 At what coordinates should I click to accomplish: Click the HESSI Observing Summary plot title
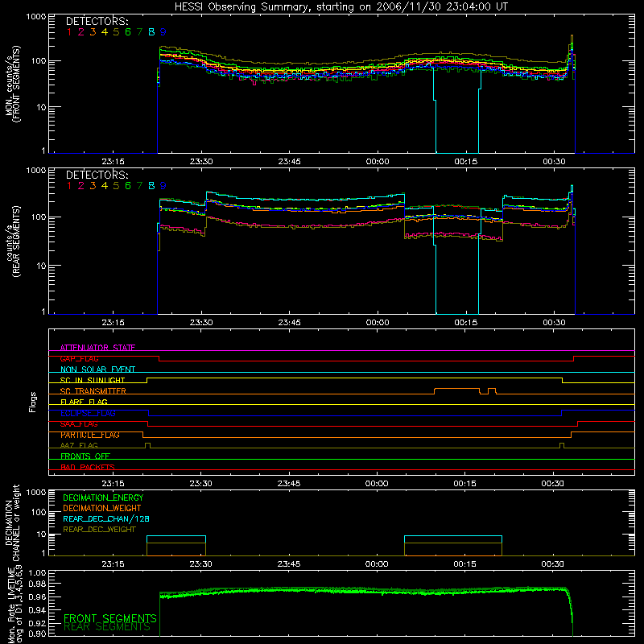click(x=341, y=6)
